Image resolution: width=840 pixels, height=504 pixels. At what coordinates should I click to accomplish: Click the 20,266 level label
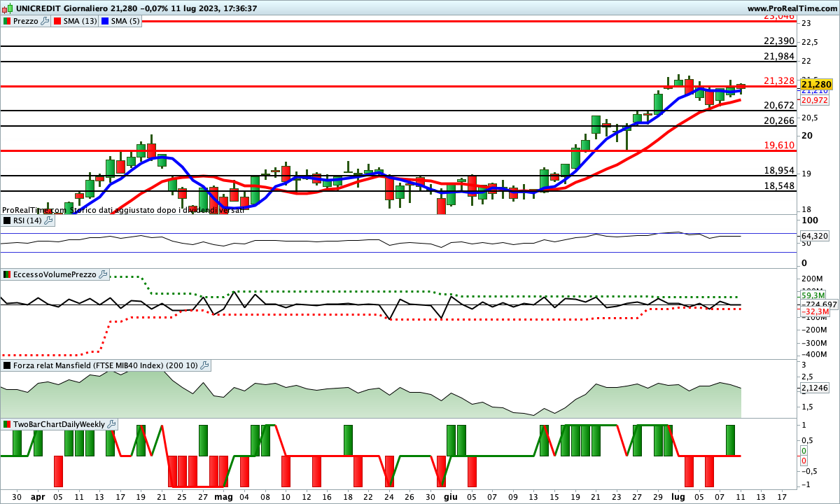[779, 120]
